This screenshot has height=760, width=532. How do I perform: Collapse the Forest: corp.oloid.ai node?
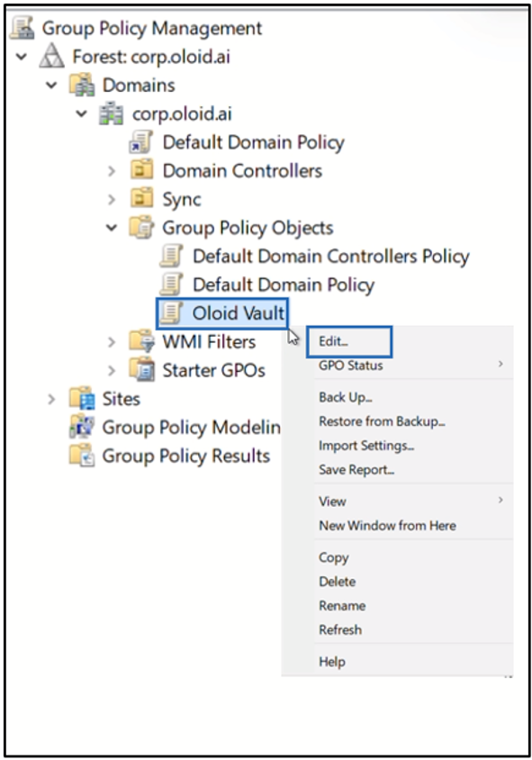tap(22, 57)
